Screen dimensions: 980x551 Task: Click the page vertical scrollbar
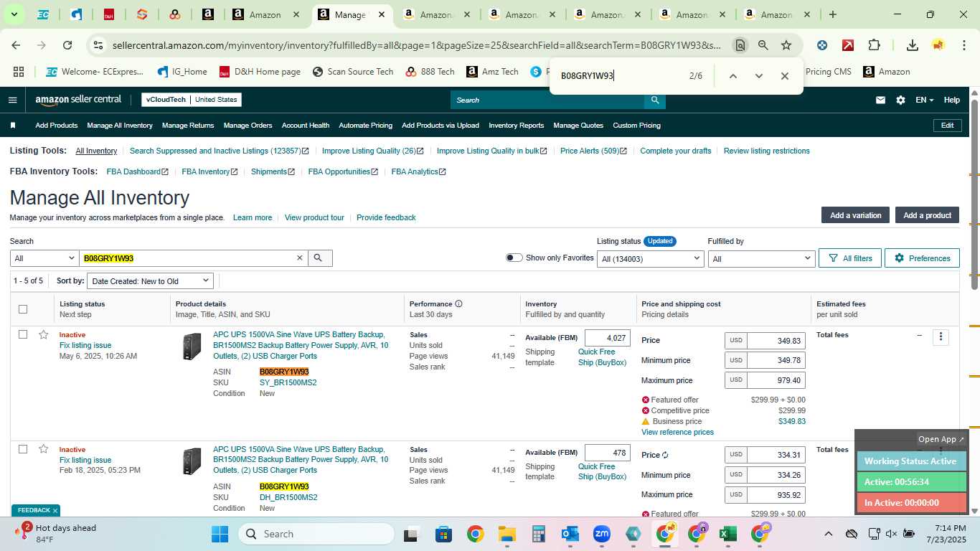click(x=974, y=194)
